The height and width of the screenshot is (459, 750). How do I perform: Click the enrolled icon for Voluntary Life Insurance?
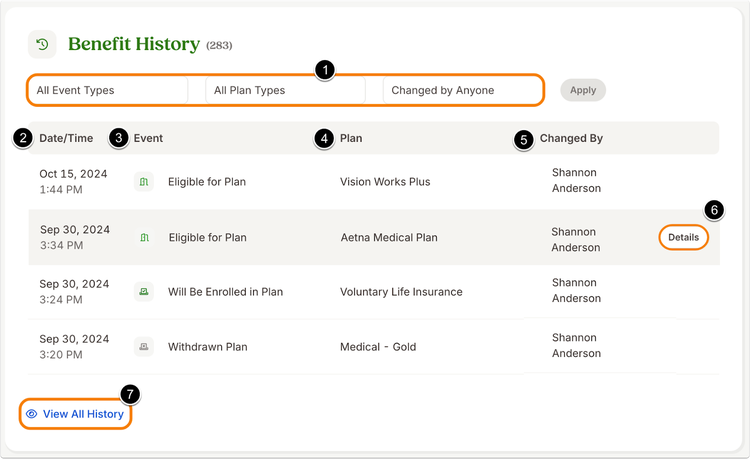[x=143, y=292]
